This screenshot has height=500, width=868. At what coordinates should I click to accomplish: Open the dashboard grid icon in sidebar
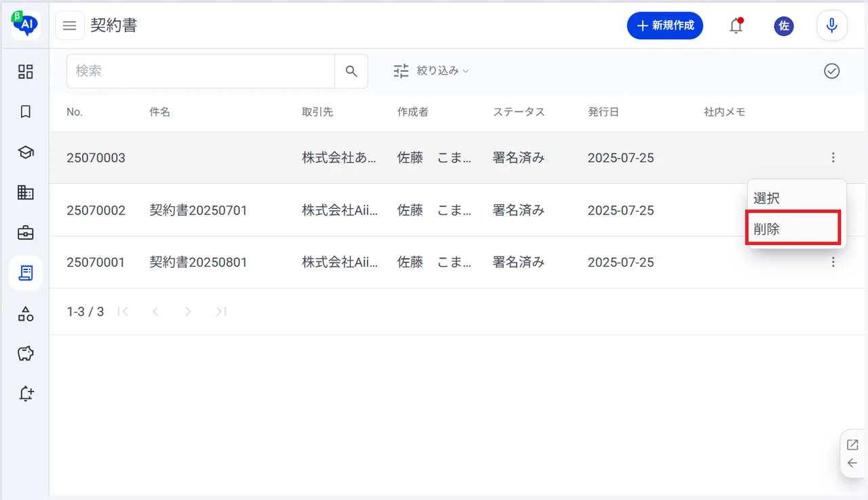[26, 71]
